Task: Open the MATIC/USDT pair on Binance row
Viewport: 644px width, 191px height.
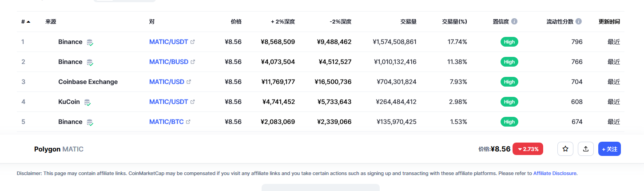Action: click(x=169, y=42)
